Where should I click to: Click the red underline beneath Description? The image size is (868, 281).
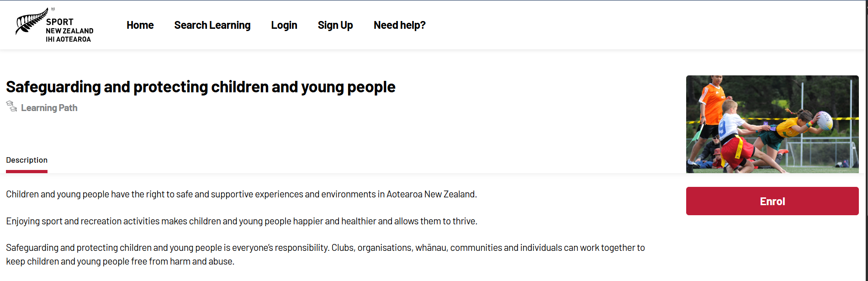[x=26, y=172]
